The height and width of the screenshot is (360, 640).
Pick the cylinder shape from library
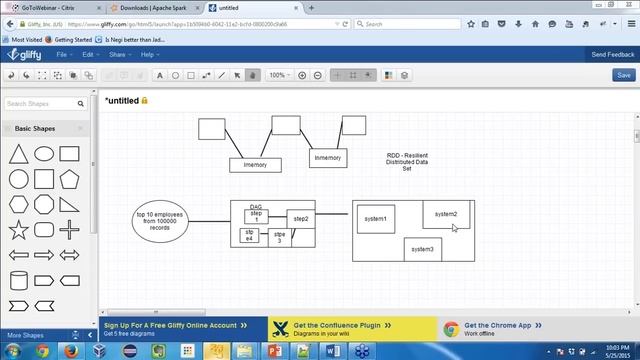18,281
